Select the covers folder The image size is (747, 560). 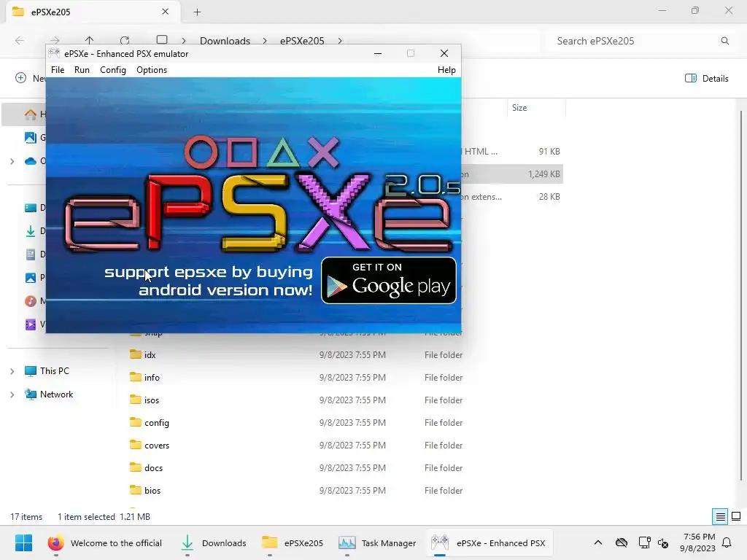click(x=157, y=446)
